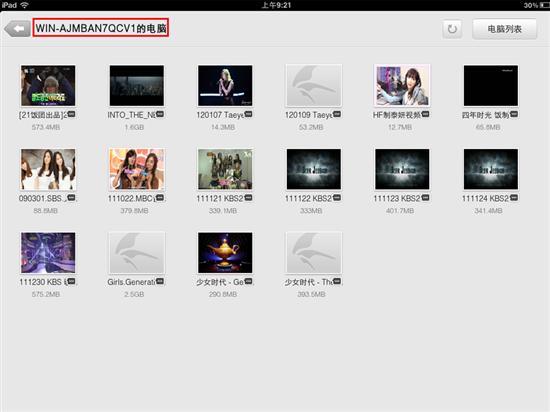Open the 090301.SBS video thumbnail
Screen dimensions: 550x412
coord(48,169)
